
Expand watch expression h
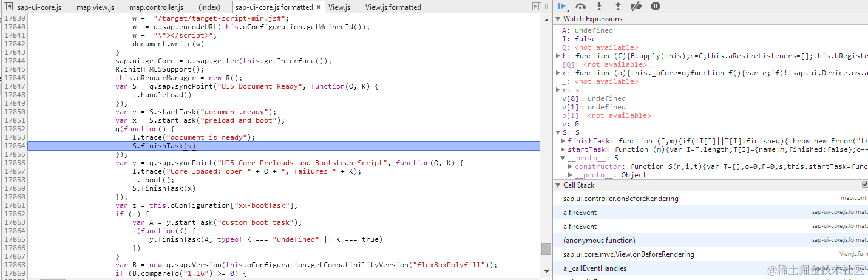coord(558,56)
